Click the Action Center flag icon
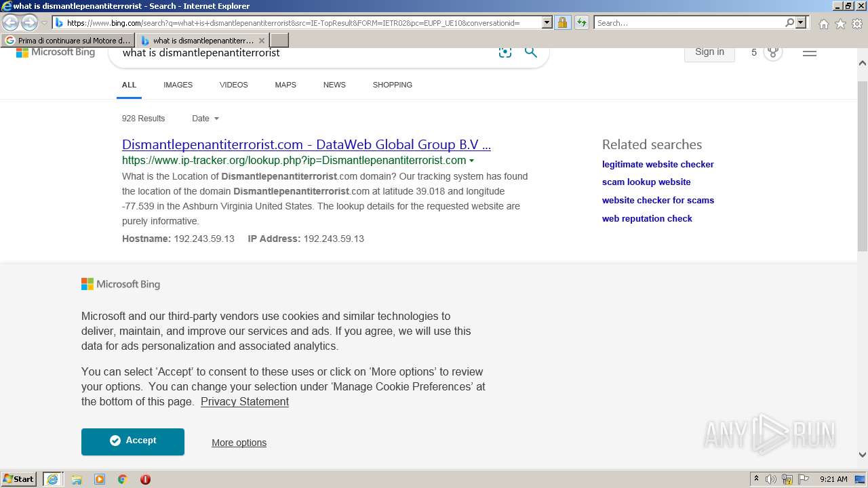868x488 pixels. click(804, 479)
